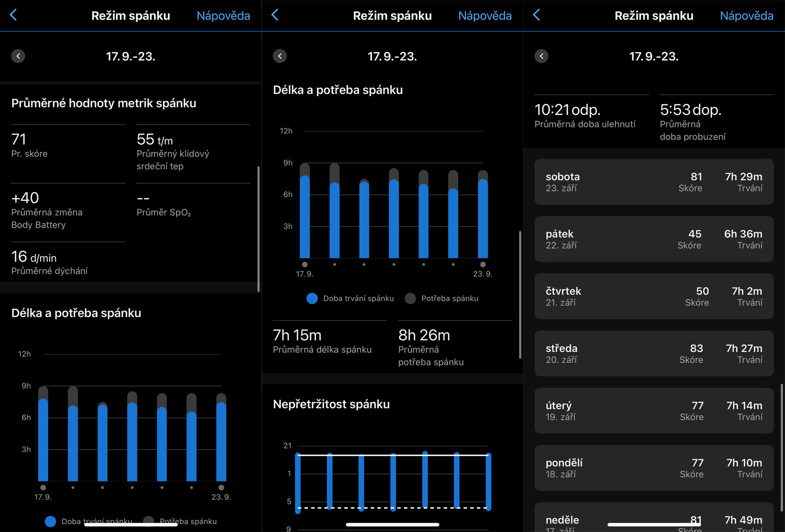Click the blue Doba trvání spánku legend dot
Image resolution: width=785 pixels, height=532 pixels.
point(312,298)
